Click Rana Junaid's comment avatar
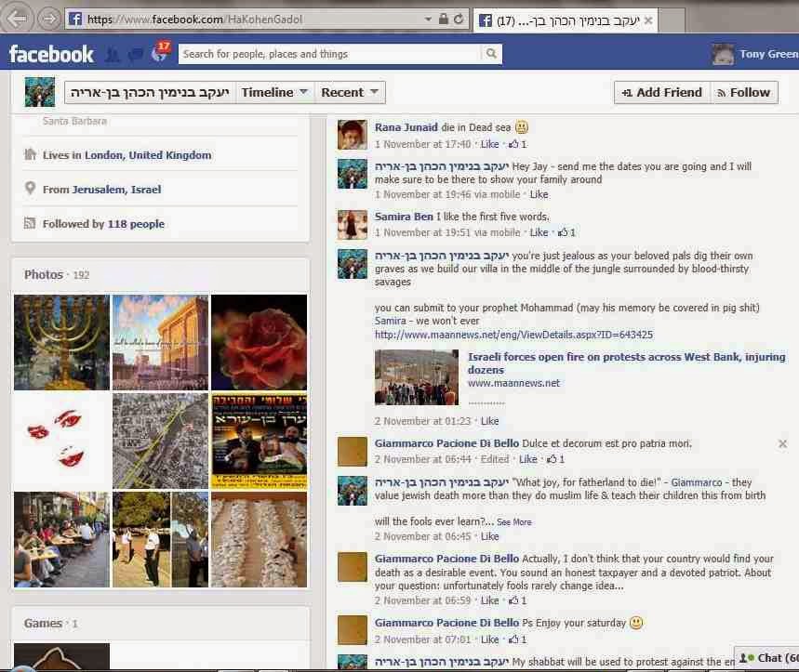This screenshot has width=799, height=672. coord(353,135)
